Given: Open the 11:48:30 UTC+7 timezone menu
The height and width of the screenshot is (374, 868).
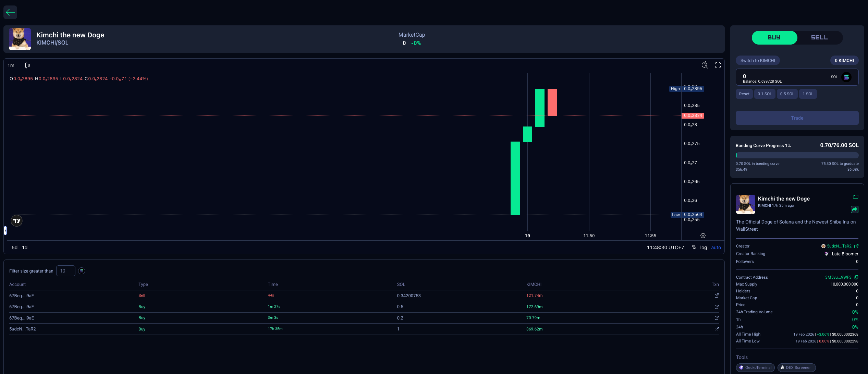Looking at the screenshot, I should [665, 248].
